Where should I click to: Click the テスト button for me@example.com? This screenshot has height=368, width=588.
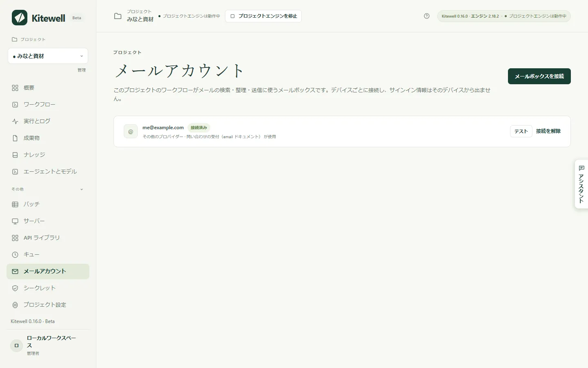click(x=521, y=131)
